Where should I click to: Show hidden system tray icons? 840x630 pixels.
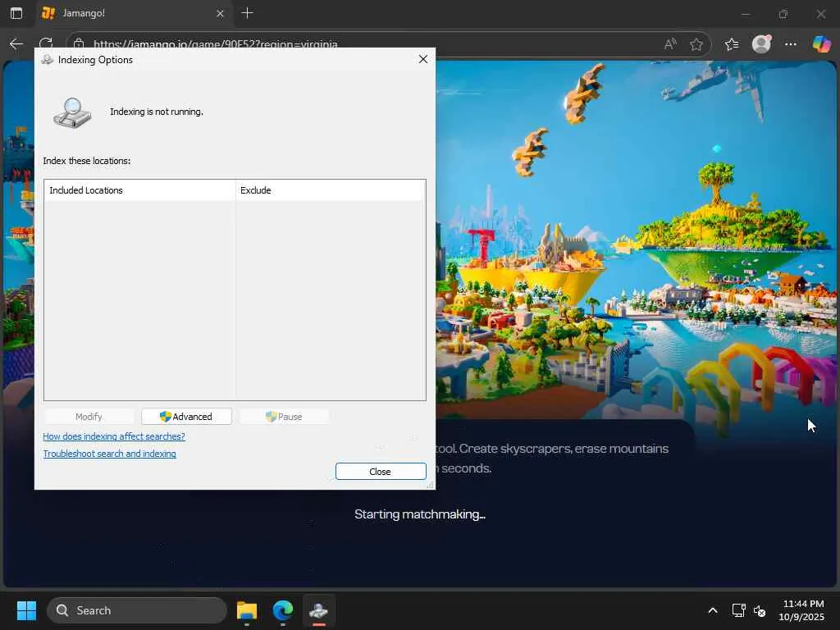[713, 610]
